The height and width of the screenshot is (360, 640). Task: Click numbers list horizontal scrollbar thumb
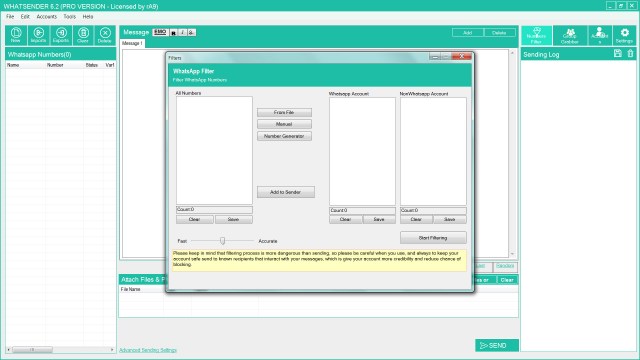[32, 350]
